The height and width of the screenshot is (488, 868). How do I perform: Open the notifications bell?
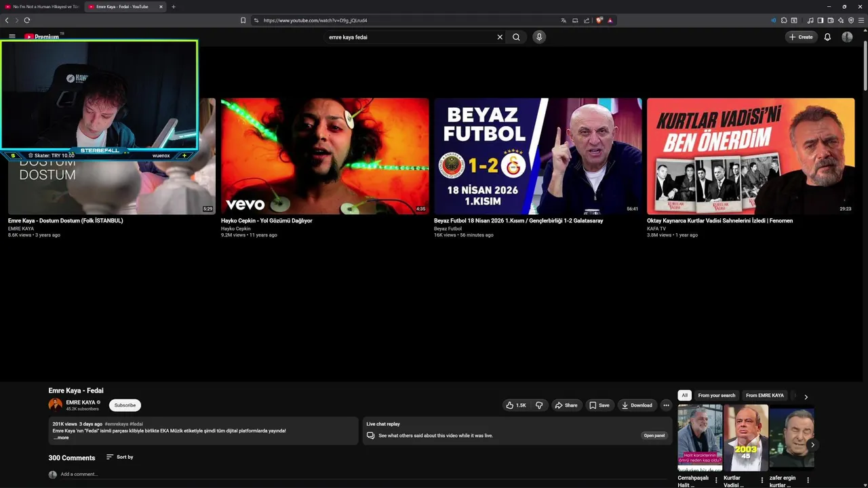[827, 37]
